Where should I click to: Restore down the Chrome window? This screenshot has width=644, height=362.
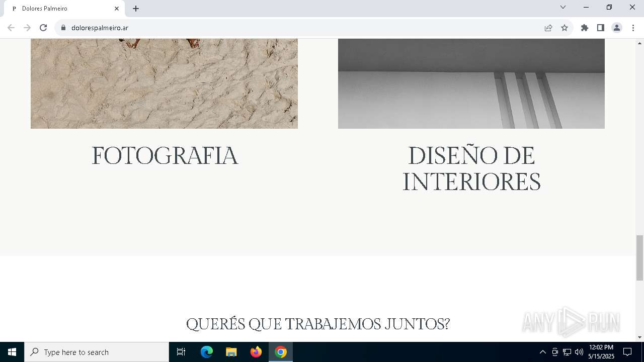click(609, 7)
